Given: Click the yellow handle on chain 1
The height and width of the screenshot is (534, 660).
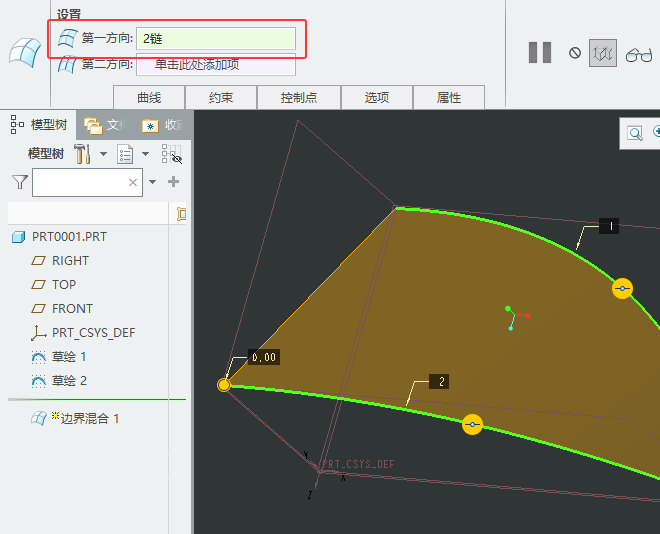Looking at the screenshot, I should pyautogui.click(x=622, y=289).
